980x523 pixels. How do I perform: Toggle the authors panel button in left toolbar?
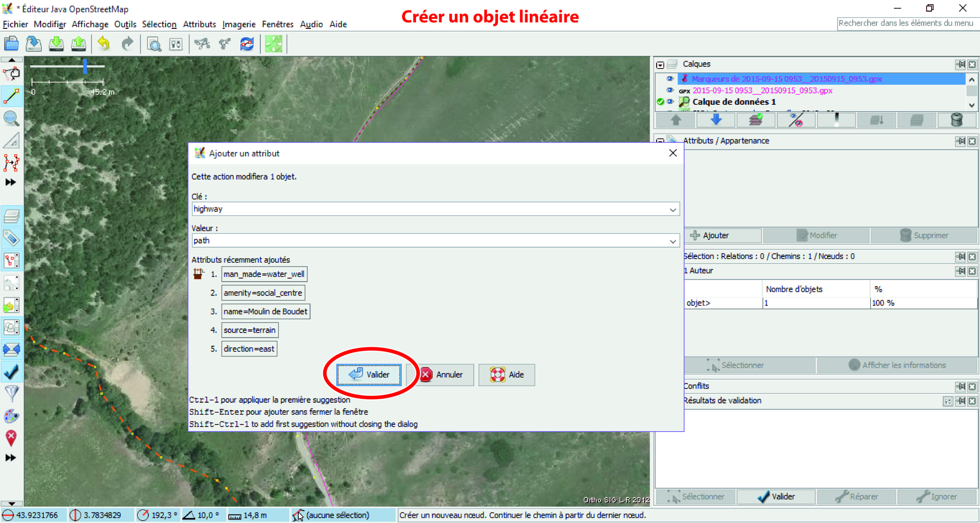pos(11,327)
